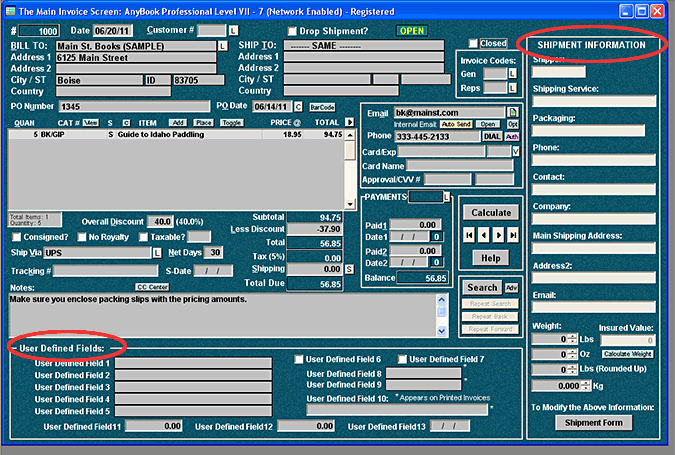
Task: Open the Customer # lookup list
Action: point(233,31)
